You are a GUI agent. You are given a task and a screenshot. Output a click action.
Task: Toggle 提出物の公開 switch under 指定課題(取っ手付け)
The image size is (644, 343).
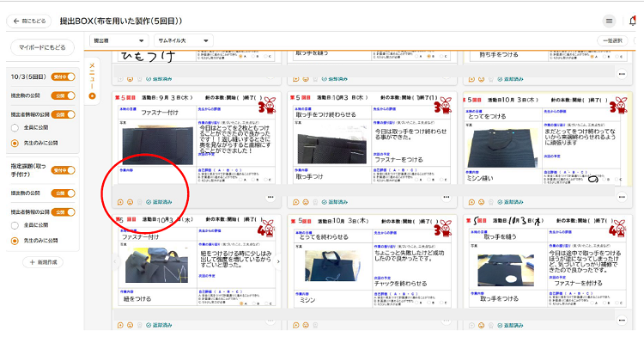click(64, 193)
